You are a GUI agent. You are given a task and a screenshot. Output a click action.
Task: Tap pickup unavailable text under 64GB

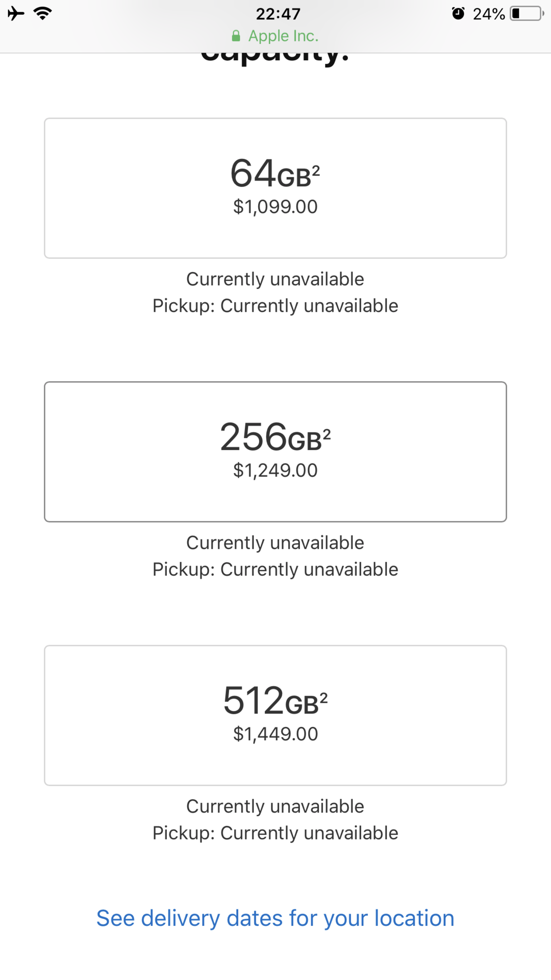click(x=275, y=306)
